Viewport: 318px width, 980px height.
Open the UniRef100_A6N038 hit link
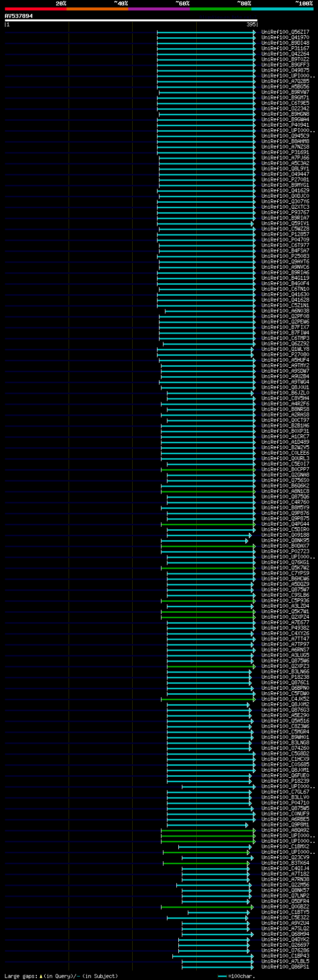285,311
